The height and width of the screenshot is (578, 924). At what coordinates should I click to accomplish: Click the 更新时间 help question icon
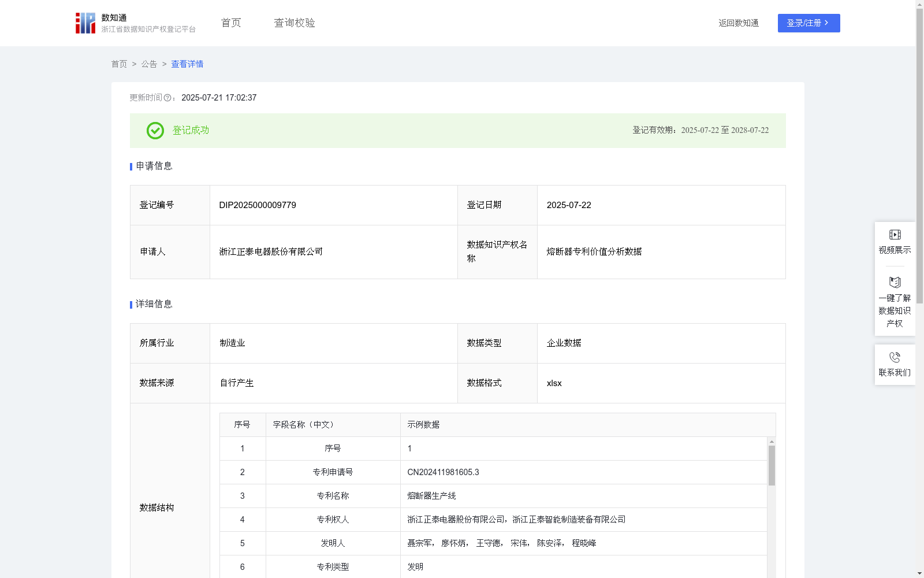(x=167, y=98)
